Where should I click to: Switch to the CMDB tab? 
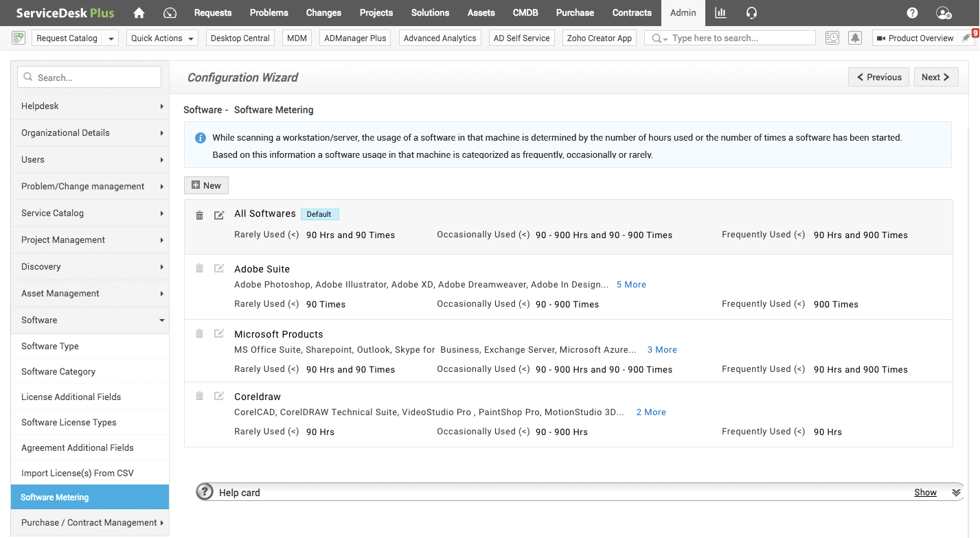[x=525, y=12]
